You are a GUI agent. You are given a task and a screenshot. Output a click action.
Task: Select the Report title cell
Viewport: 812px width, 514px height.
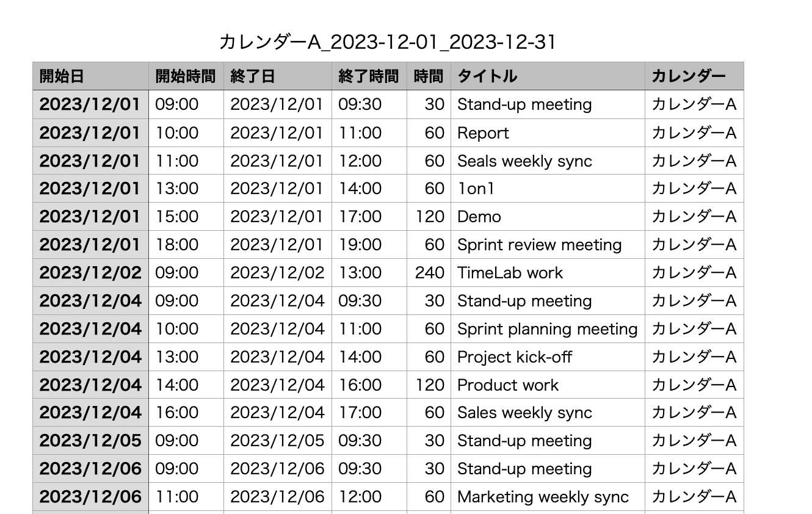548,132
